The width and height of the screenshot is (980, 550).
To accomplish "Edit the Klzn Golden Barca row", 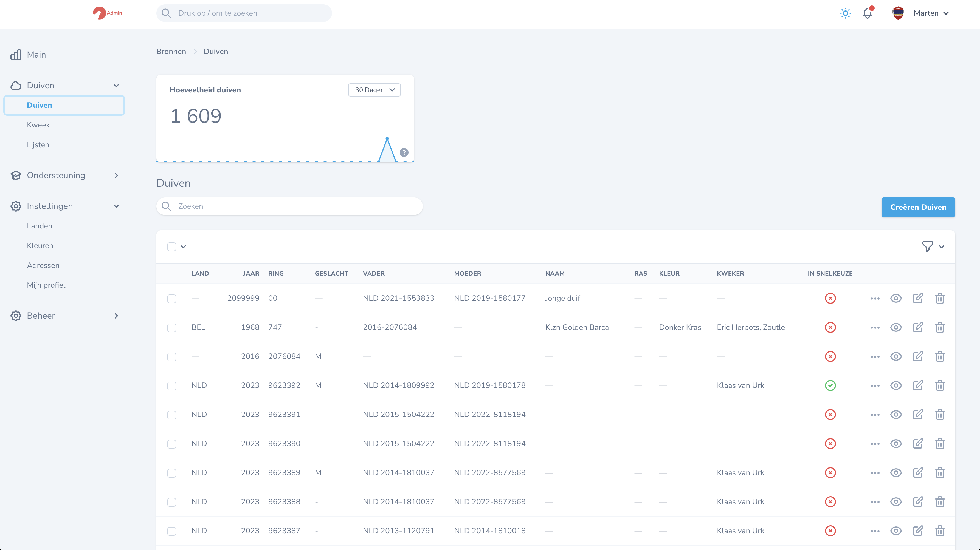I will click(918, 327).
